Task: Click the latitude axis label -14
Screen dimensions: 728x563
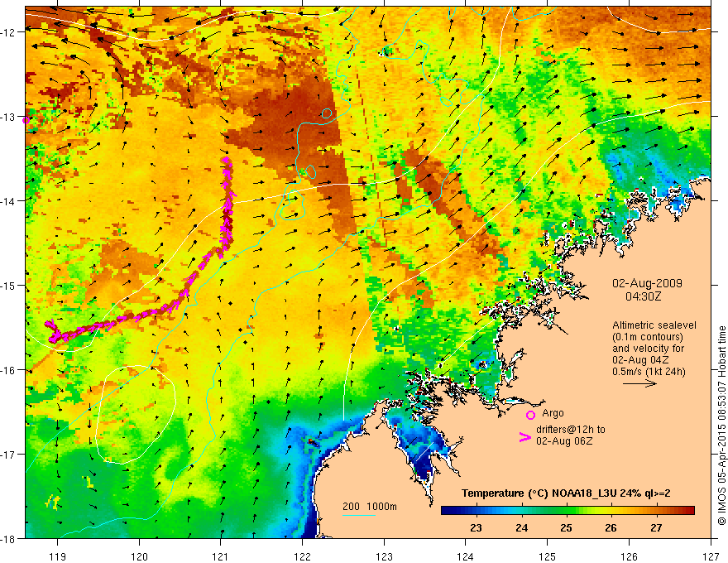Action: pos(9,201)
